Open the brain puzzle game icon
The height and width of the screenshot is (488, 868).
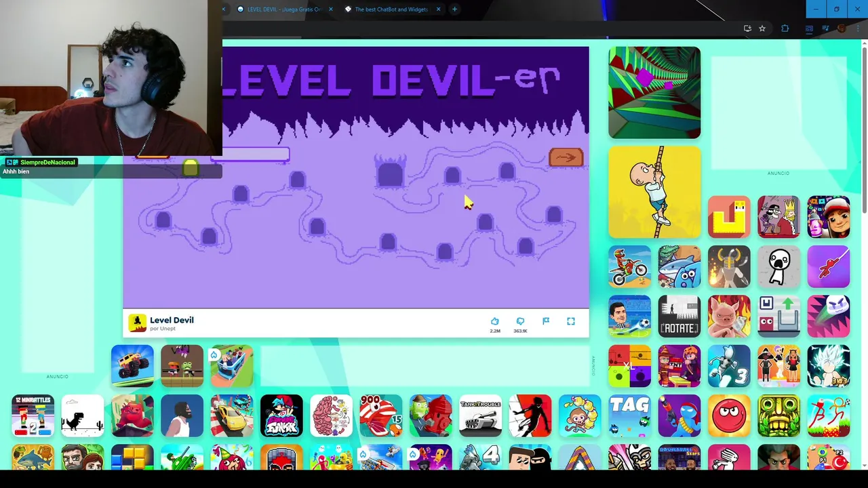point(331,415)
